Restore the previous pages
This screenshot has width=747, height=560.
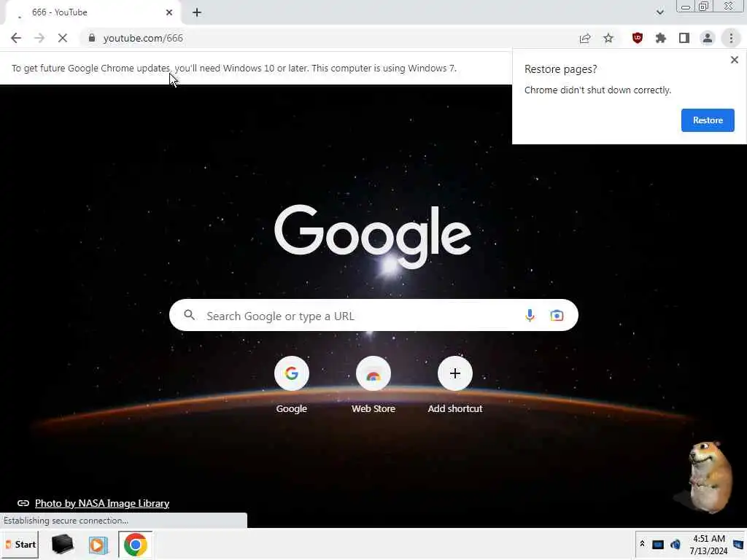(708, 120)
